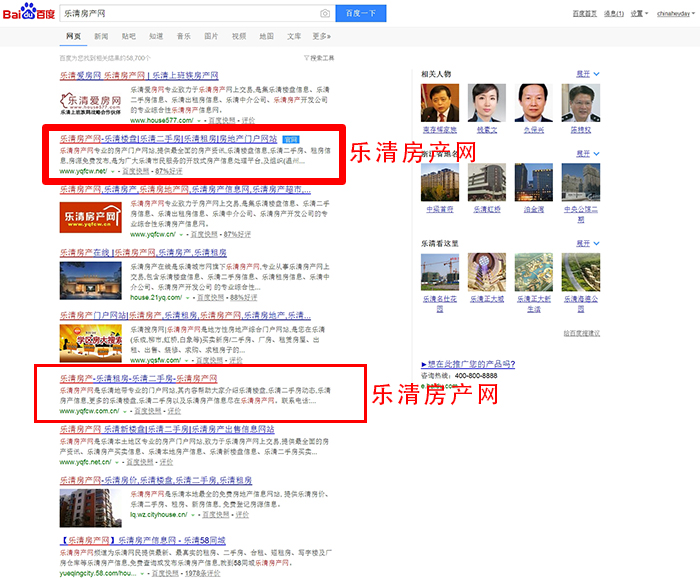Screen dimensions: 700x578
Task: Open dropdown arrow next to house.21yq.com
Action: tap(188, 298)
